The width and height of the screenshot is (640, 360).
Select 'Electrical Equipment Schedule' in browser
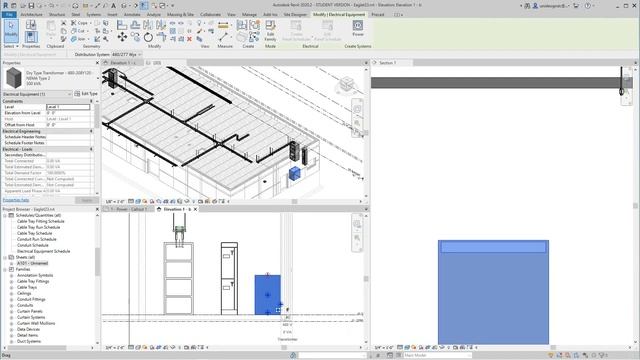[43, 251]
